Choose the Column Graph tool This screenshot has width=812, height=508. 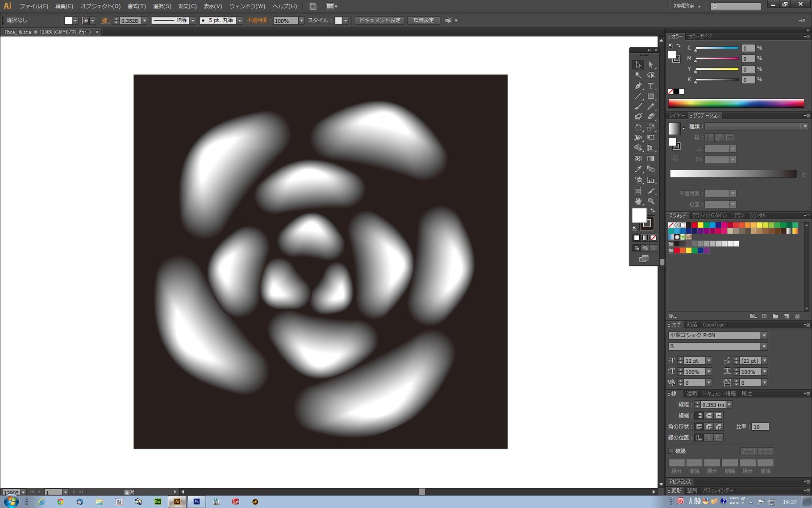coord(651,180)
